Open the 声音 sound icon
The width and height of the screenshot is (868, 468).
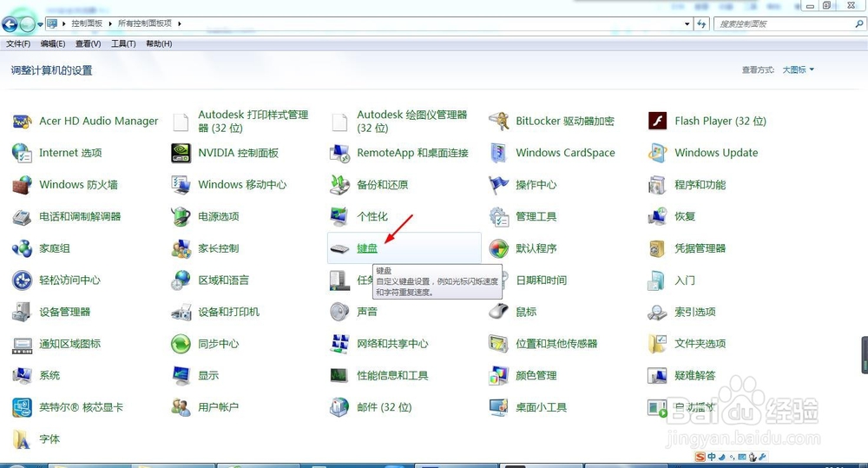coord(339,312)
